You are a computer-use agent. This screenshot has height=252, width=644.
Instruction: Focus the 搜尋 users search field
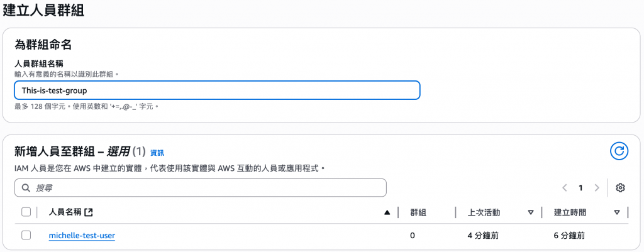(201, 188)
